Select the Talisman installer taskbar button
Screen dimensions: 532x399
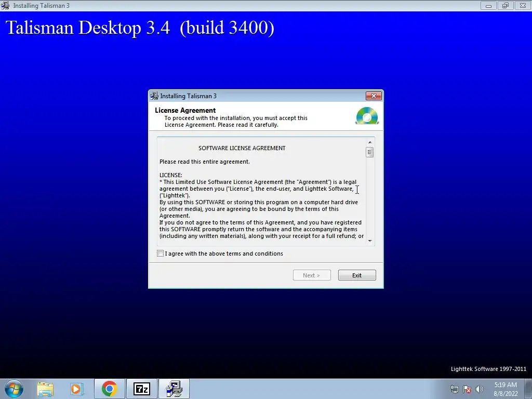click(174, 389)
